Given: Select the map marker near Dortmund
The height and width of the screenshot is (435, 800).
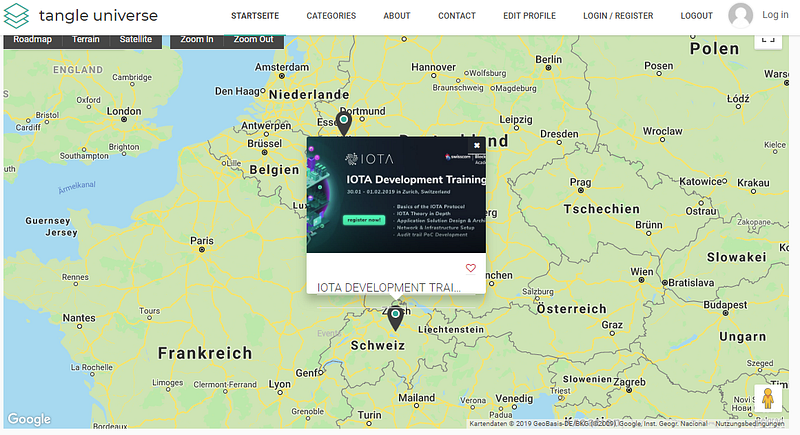Looking at the screenshot, I should (344, 123).
